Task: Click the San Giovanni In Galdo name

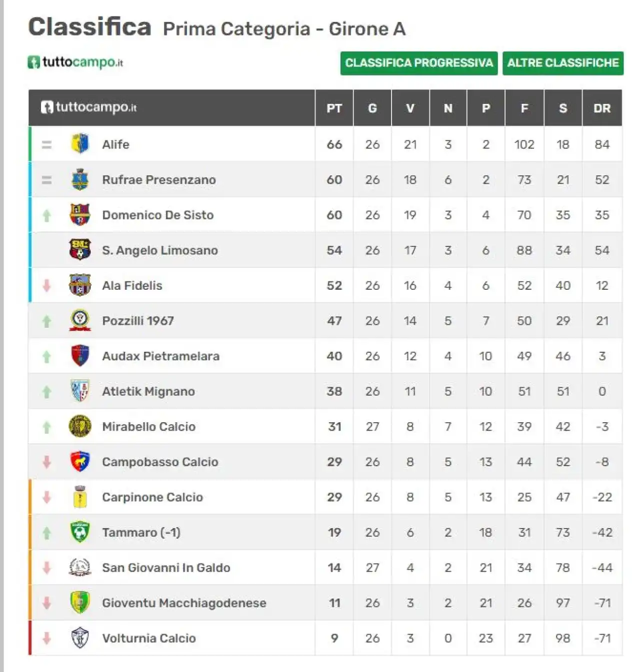Action: (x=166, y=568)
